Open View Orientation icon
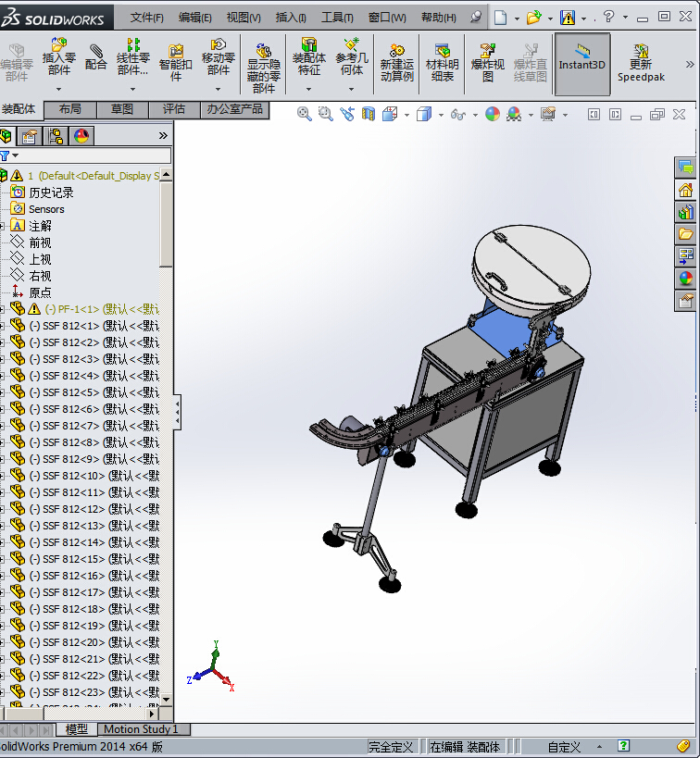The width and height of the screenshot is (700, 758). (390, 114)
